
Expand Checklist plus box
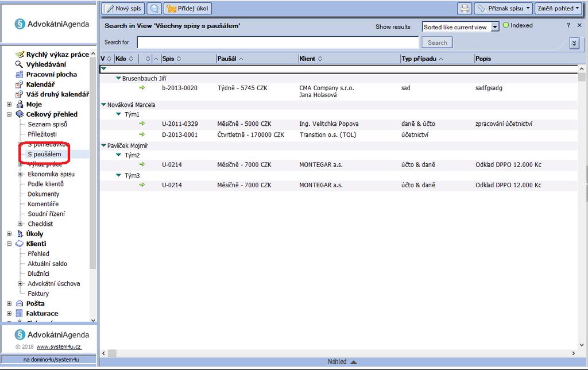point(20,223)
